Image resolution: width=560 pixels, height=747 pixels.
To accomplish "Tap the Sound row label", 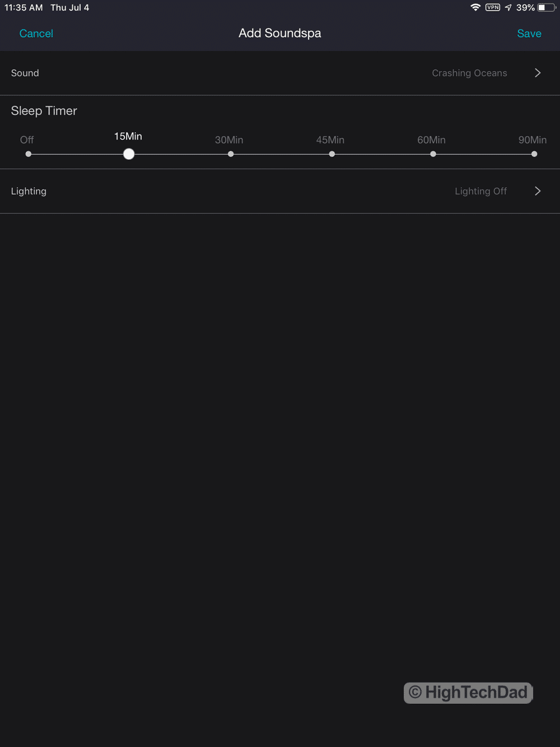I will coord(25,73).
